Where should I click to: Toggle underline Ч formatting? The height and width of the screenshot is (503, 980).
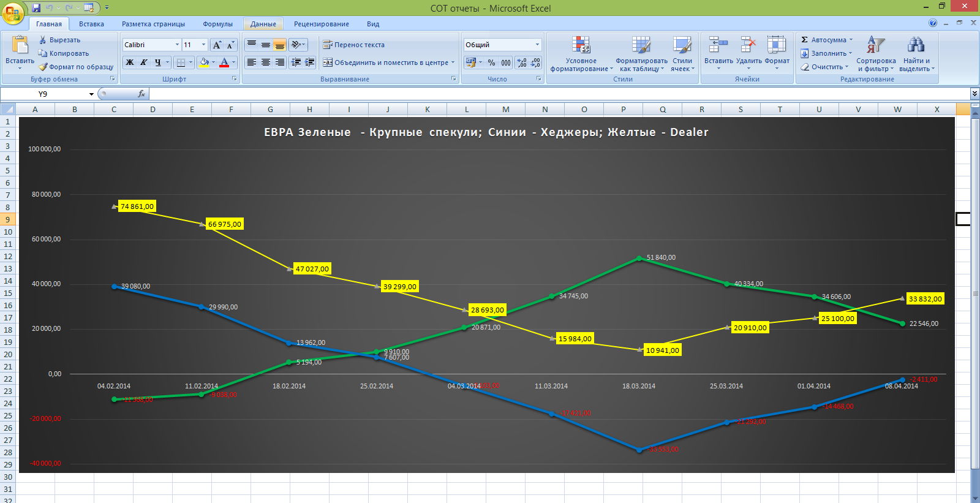(158, 62)
